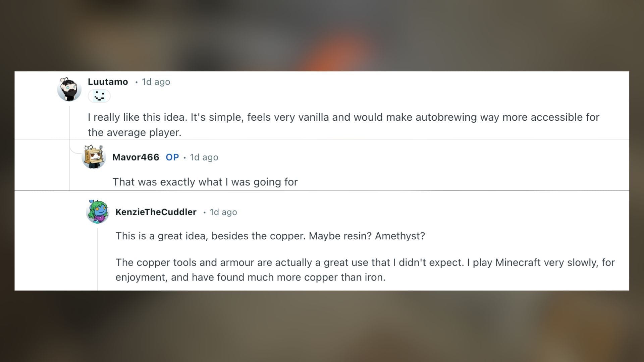Collapse KenzieTheCuddler's comment thread line
This screenshot has height=362, width=644.
[x=97, y=255]
